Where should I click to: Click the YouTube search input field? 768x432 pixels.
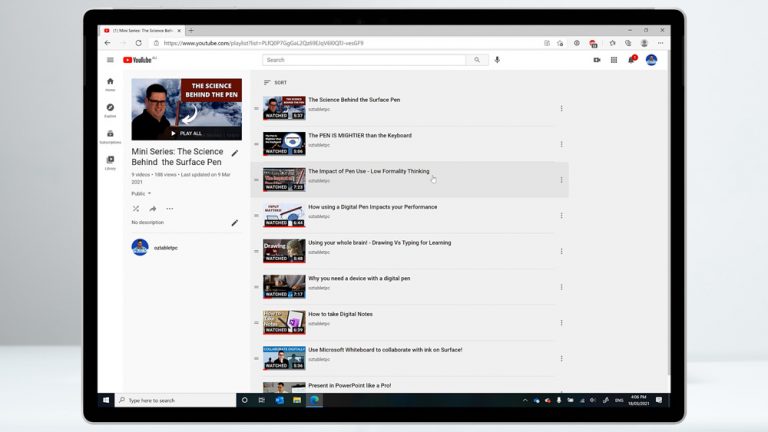(365, 60)
